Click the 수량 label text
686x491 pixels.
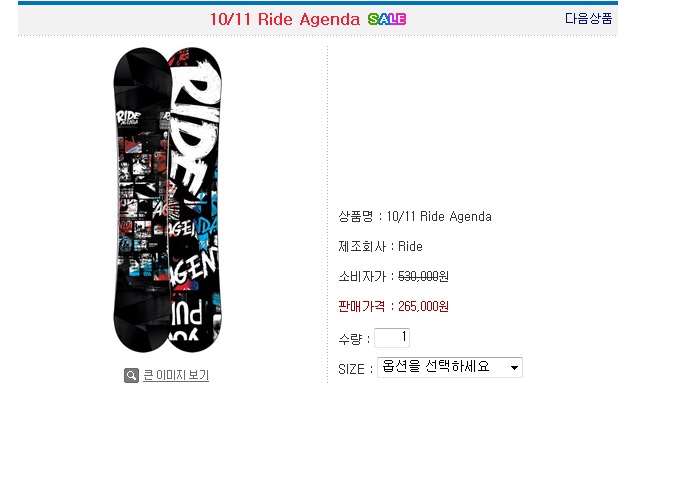[352, 339]
